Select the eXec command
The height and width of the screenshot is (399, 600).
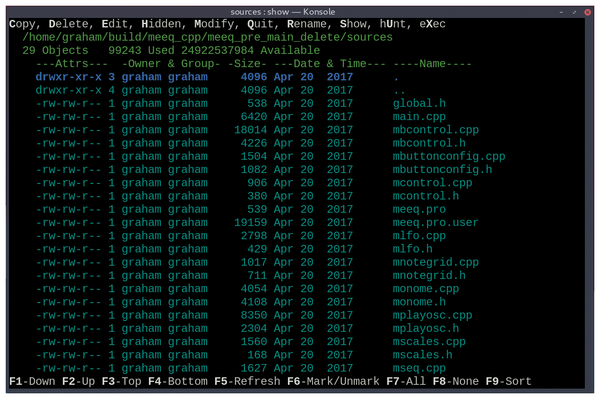432,24
